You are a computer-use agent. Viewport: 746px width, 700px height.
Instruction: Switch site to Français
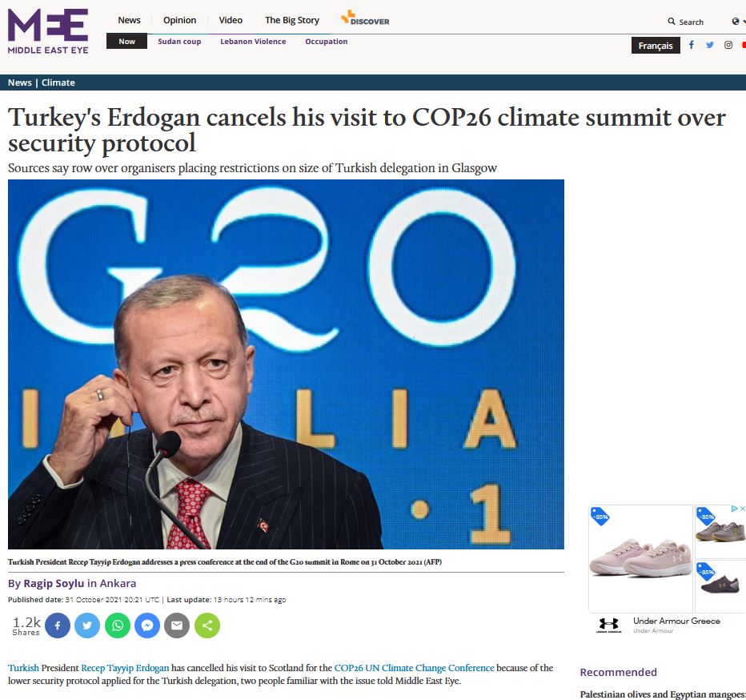pos(656,45)
